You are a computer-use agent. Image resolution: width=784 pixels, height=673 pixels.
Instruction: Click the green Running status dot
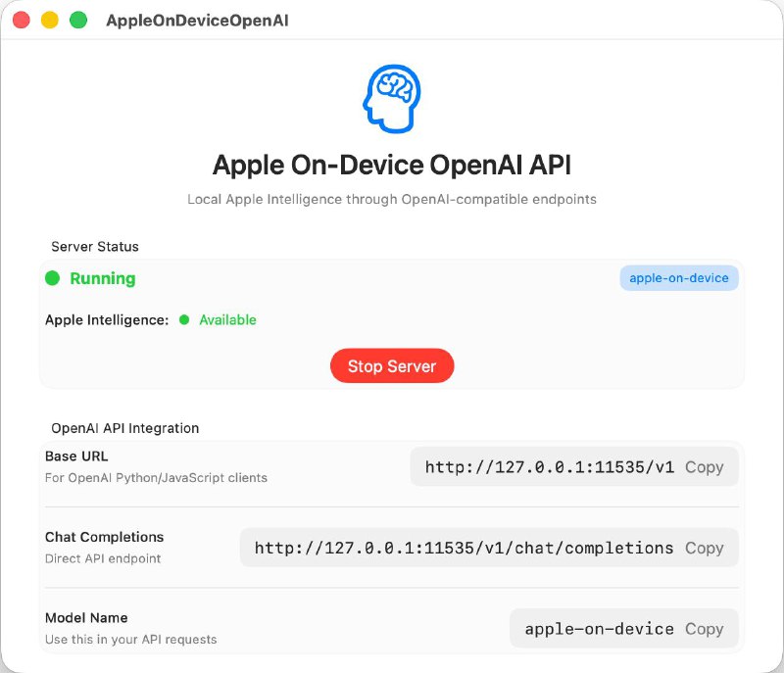pos(52,278)
